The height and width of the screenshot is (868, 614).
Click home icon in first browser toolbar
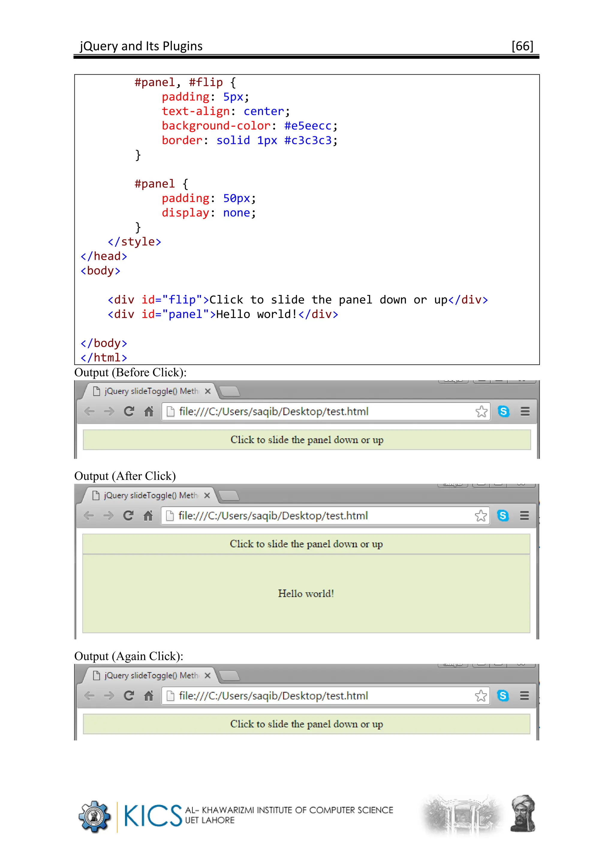click(x=149, y=411)
